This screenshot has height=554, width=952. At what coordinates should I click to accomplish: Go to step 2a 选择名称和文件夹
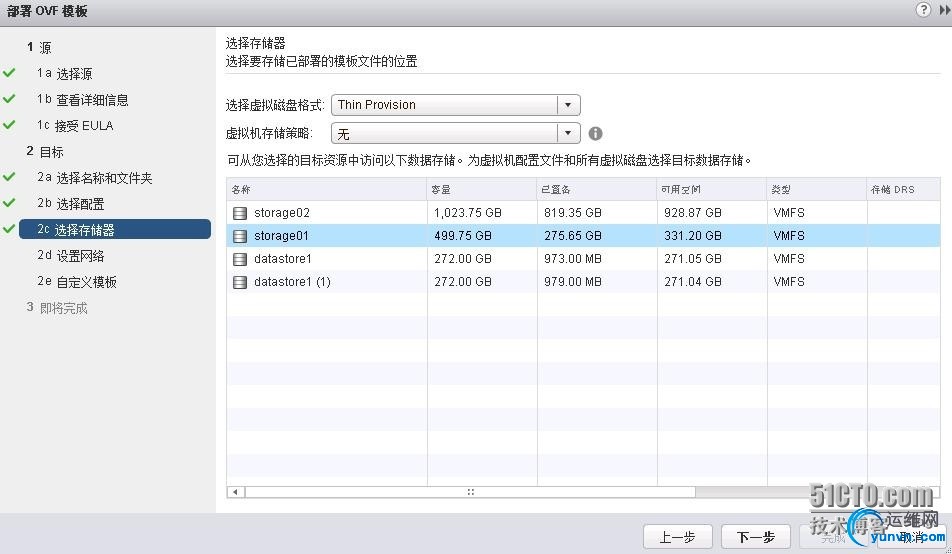(x=94, y=178)
